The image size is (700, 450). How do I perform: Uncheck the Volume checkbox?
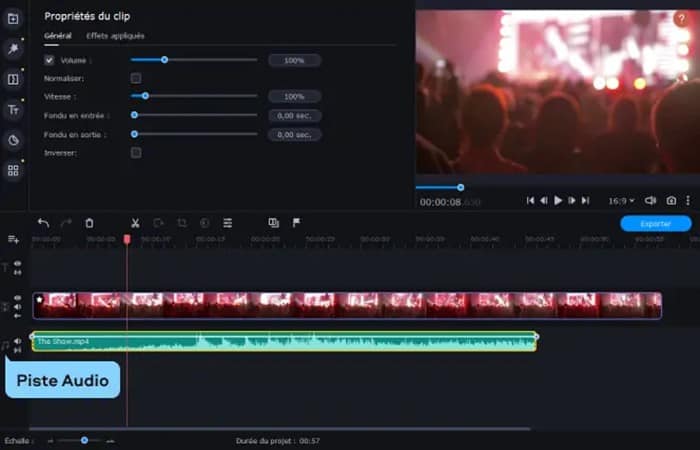(x=49, y=60)
